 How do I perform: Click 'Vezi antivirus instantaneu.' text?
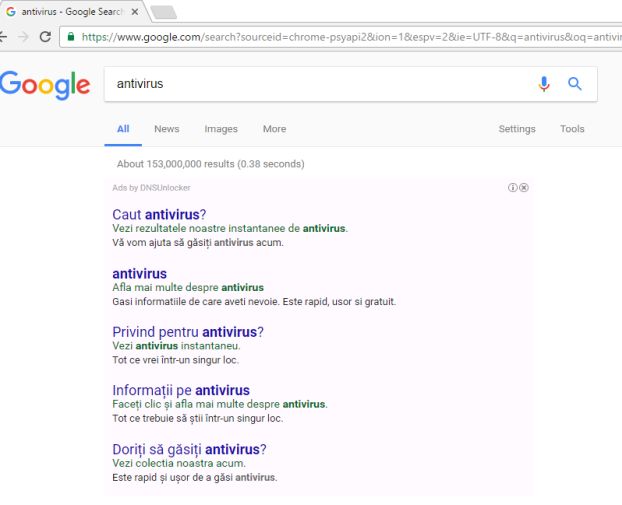[x=177, y=346]
